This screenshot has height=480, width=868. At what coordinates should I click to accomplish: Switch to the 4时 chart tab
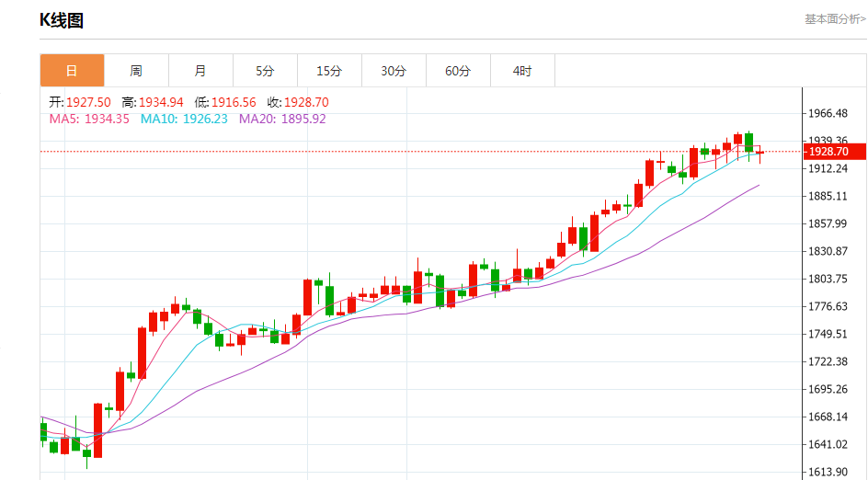(x=522, y=71)
